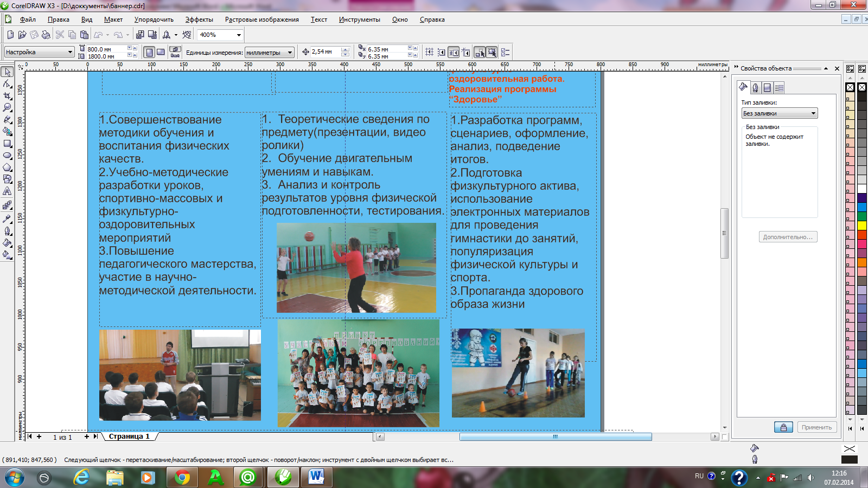The image size is (868, 488).
Task: Open the Макет menu
Action: click(113, 20)
